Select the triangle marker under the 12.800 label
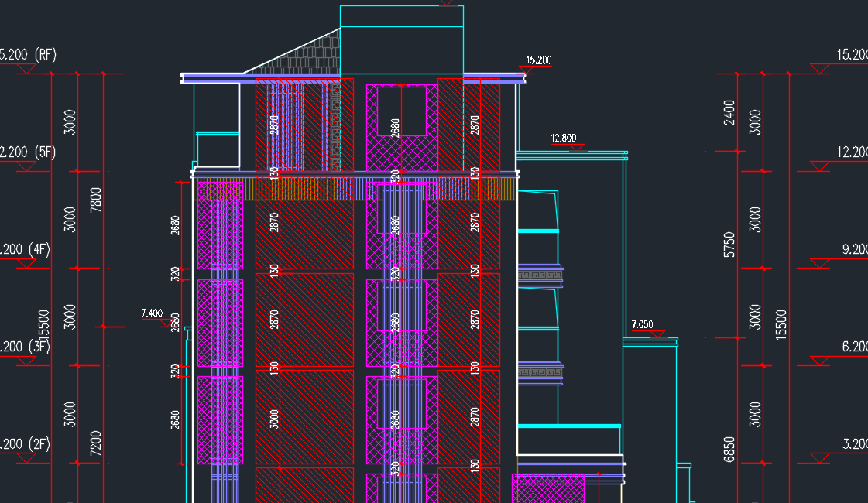The width and height of the screenshot is (868, 503). point(575,147)
